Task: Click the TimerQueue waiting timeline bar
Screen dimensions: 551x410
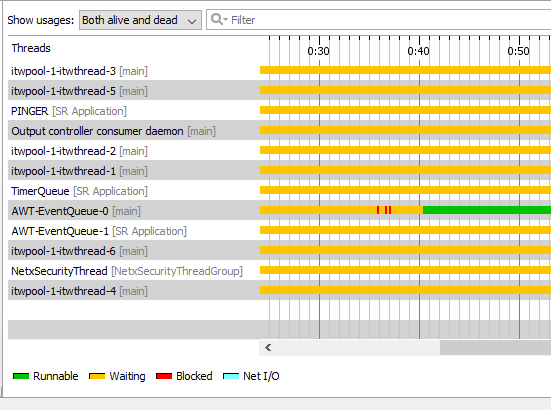Action: pyautogui.click(x=406, y=190)
